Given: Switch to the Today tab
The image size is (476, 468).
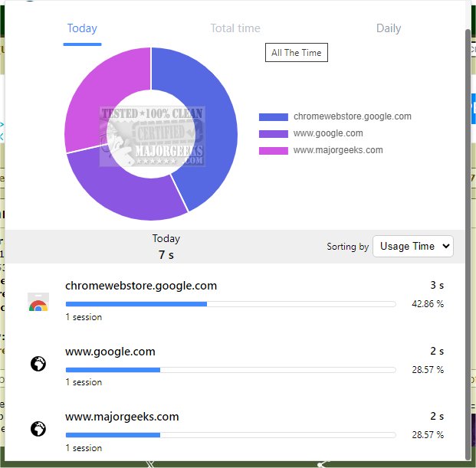Looking at the screenshot, I should 82,28.
